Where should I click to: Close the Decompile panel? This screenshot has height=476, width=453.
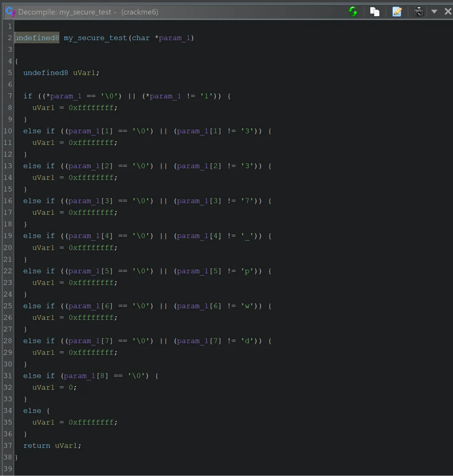[x=448, y=12]
